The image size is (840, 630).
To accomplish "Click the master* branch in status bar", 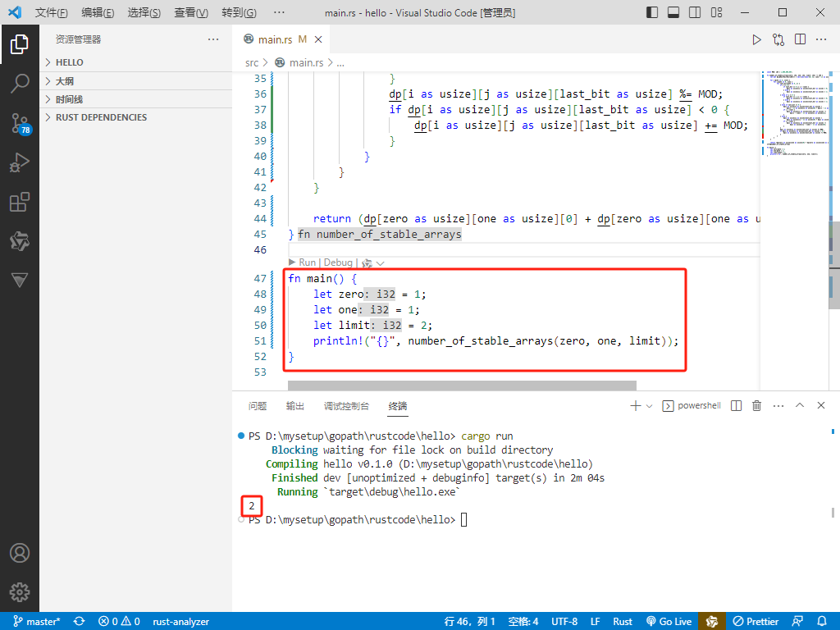I will coord(37,622).
